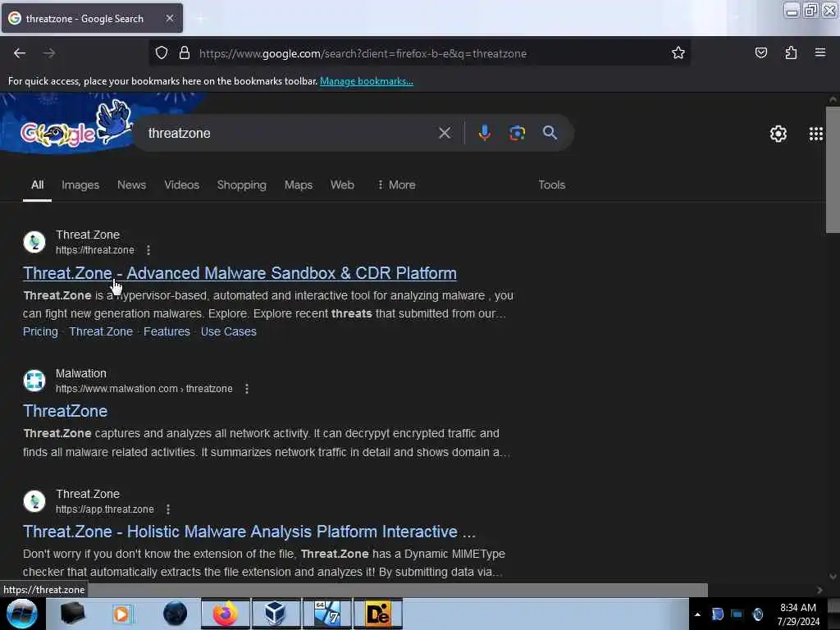The height and width of the screenshot is (630, 840).
Task: Go back to the previous page
Action: click(20, 53)
